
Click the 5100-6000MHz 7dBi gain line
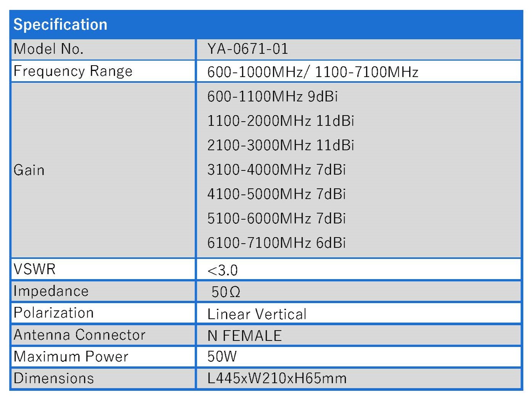tap(276, 218)
